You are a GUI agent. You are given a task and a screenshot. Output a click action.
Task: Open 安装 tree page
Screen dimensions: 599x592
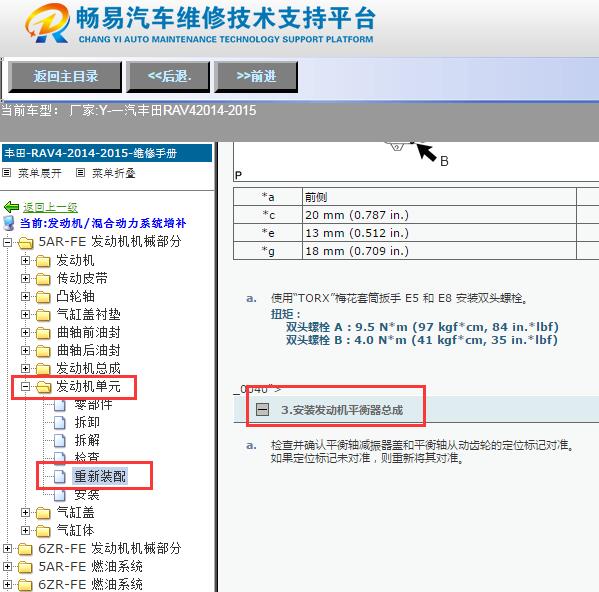(x=87, y=495)
